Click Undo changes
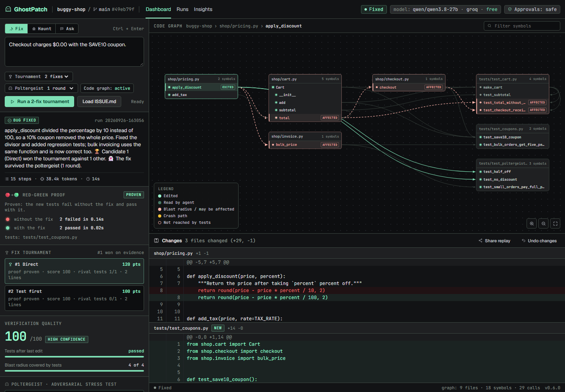 (539, 241)
